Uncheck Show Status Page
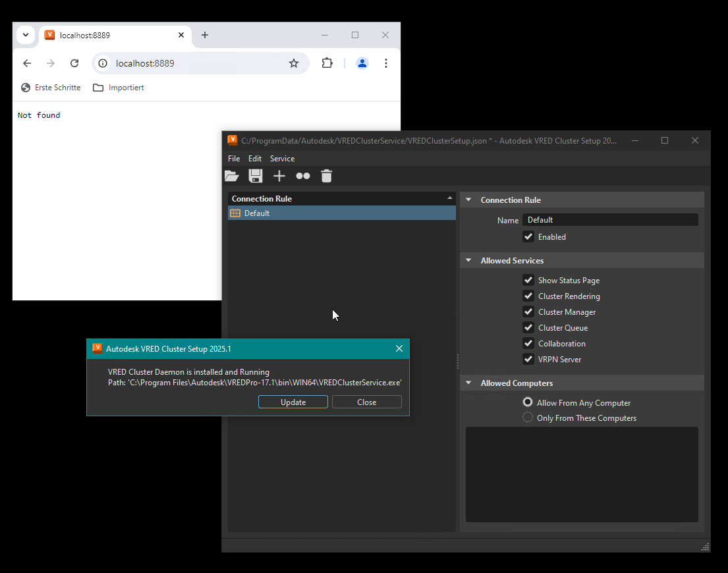 [x=528, y=280]
